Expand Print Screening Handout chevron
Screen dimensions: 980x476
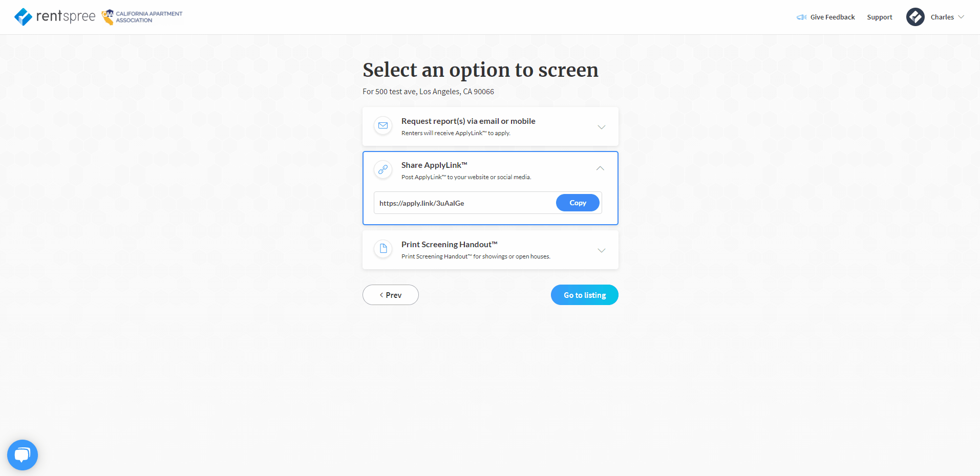(602, 250)
